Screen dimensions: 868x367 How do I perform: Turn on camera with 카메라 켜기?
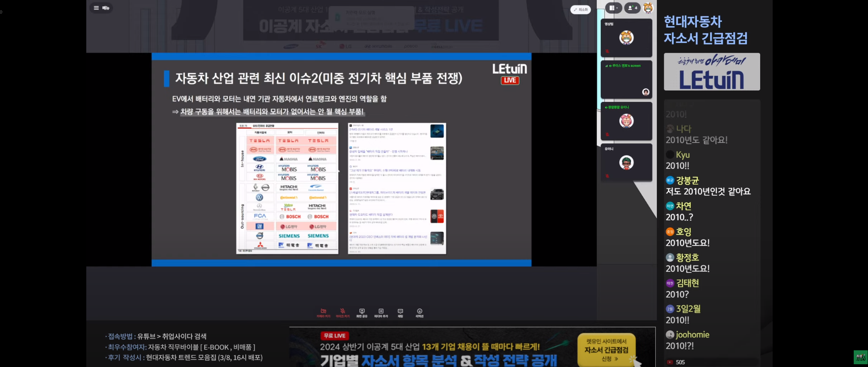(323, 313)
